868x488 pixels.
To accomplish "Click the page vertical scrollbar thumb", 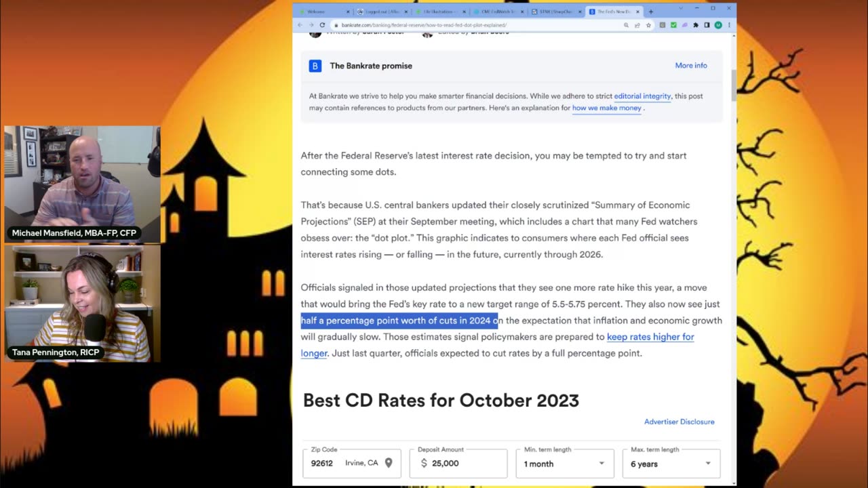I will [732, 85].
